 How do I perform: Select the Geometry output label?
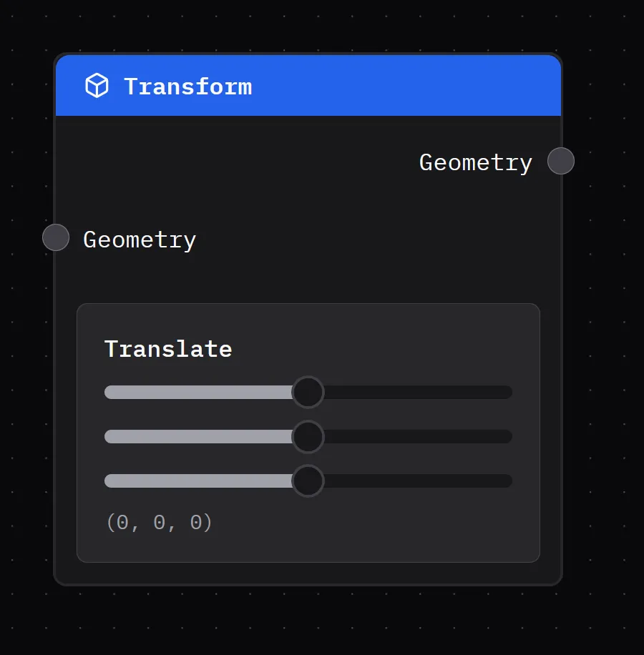pos(475,162)
